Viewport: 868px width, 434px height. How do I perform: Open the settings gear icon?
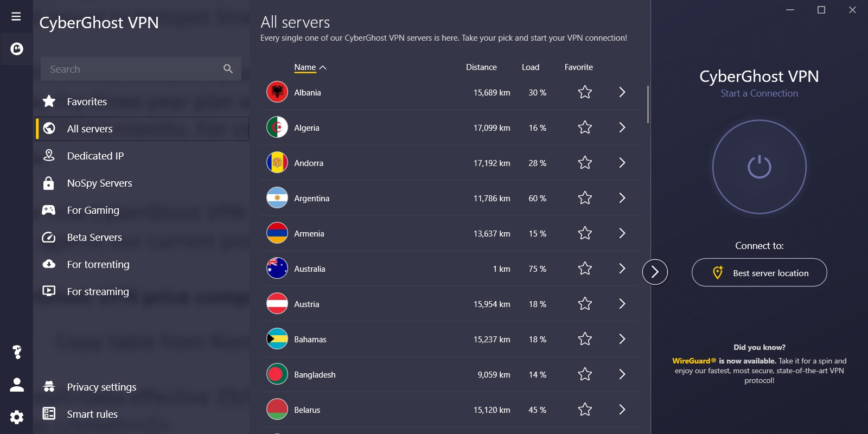[17, 417]
